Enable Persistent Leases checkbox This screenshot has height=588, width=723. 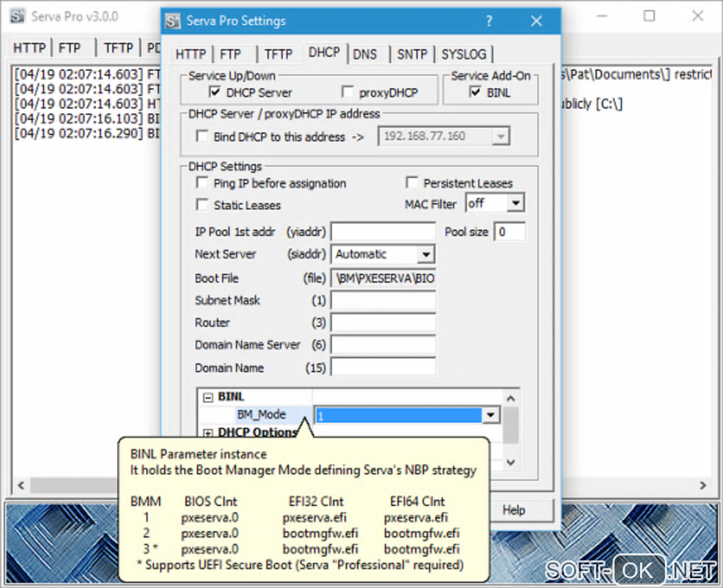point(412,183)
